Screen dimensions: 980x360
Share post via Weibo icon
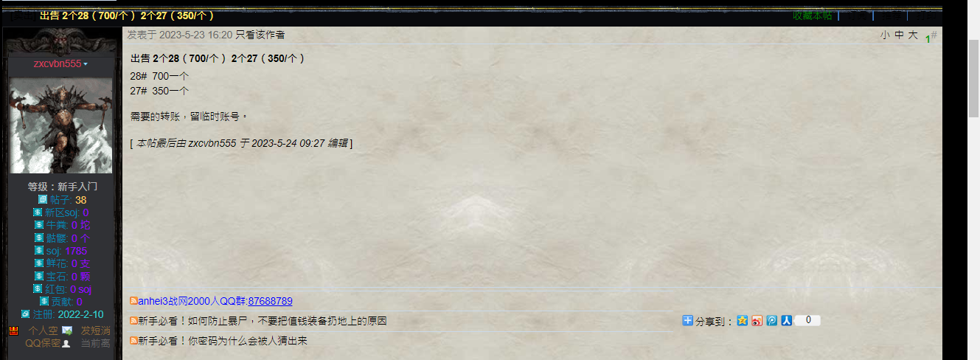pyautogui.click(x=757, y=321)
